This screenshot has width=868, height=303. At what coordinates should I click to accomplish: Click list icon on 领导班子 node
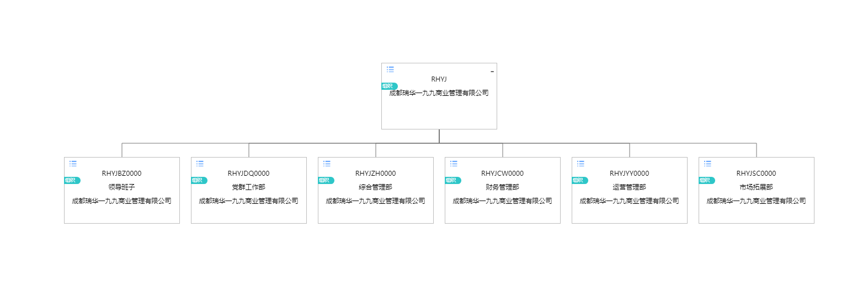pyautogui.click(x=73, y=164)
